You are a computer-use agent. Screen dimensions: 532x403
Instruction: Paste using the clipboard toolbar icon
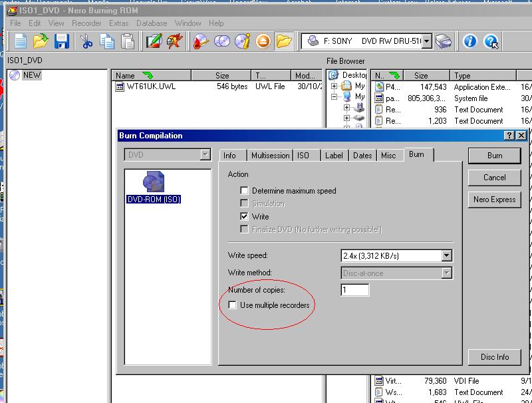[x=128, y=41]
